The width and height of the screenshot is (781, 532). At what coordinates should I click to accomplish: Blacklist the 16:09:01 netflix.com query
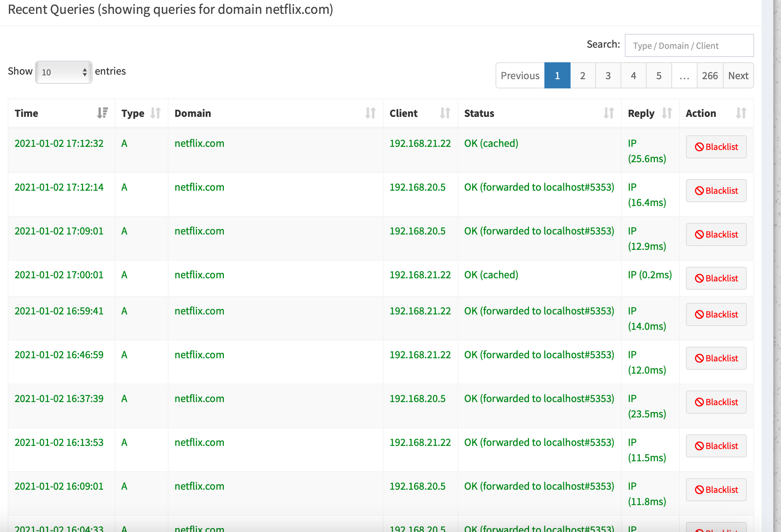716,490
